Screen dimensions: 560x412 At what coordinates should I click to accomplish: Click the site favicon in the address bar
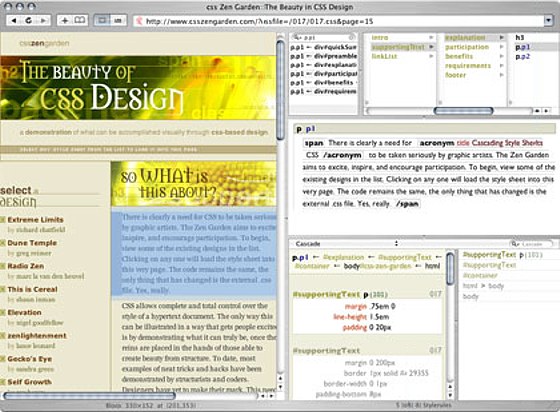point(140,21)
